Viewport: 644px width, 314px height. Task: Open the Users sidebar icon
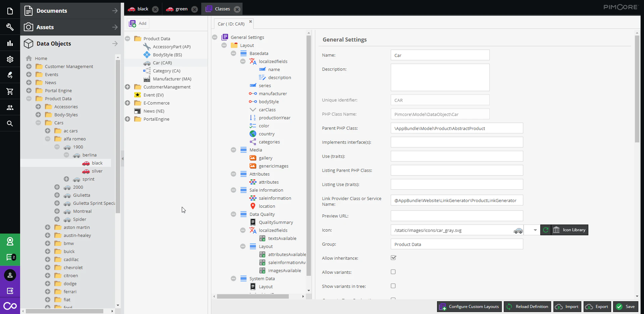tap(10, 108)
